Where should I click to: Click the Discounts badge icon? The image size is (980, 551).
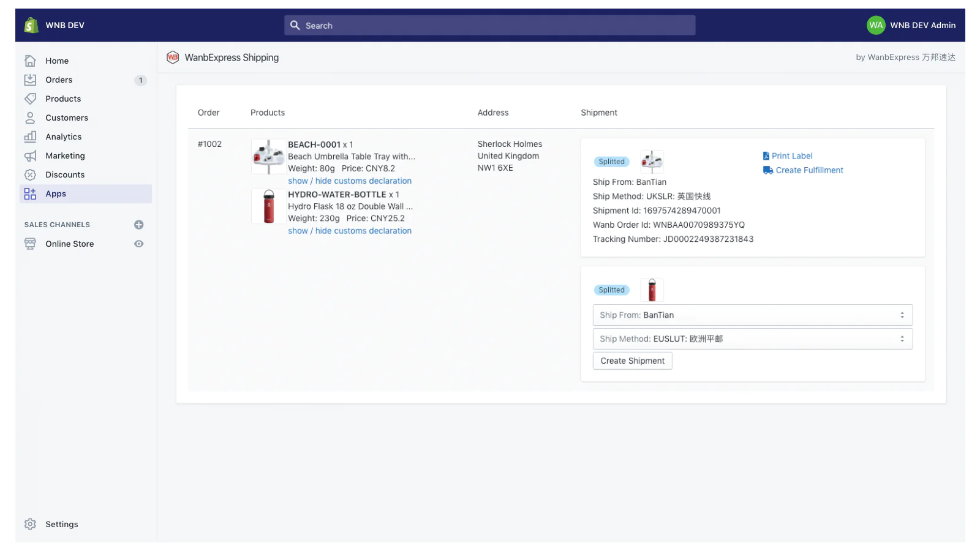30,174
